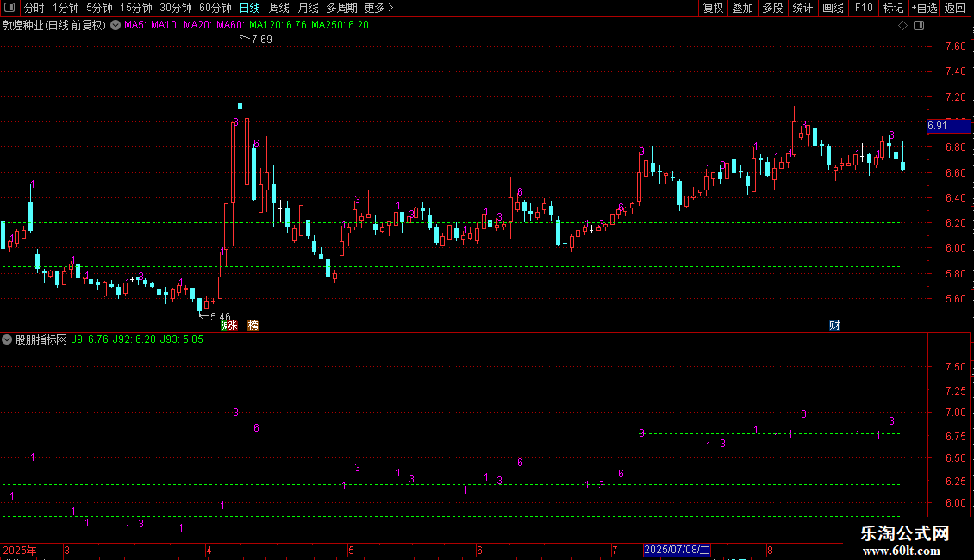The image size is (974, 560).
Task: Open the 多股 multi-stock view
Action: pyautogui.click(x=772, y=8)
